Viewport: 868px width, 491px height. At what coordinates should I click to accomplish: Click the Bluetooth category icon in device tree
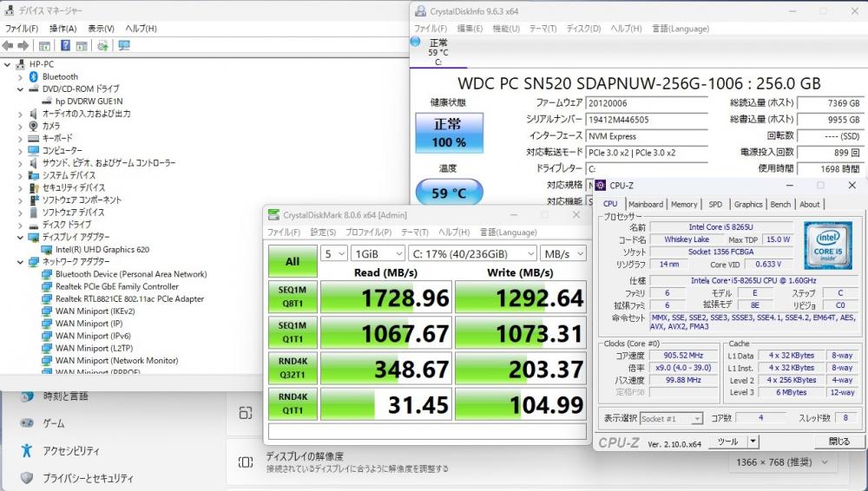pyautogui.click(x=33, y=76)
